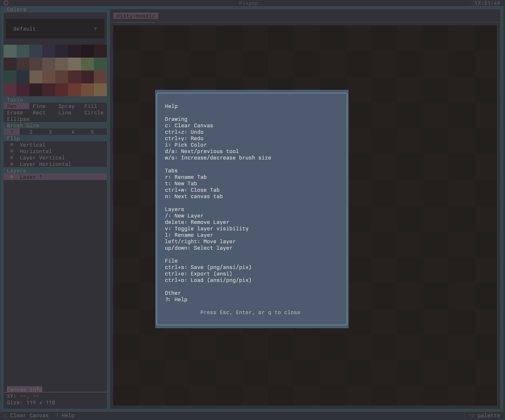
Task: Click 'v: Toggle layer visibility' help line
Action: (x=207, y=229)
